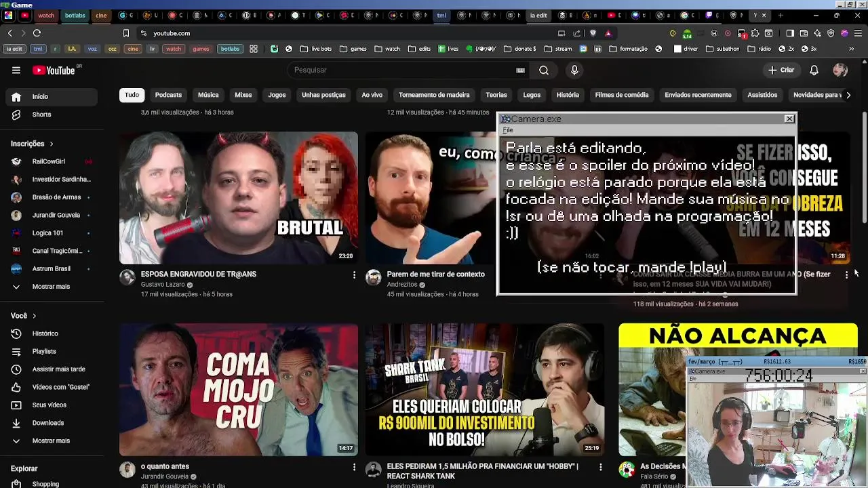This screenshot has width=868, height=488.
Task: Bookmark this page icon in address bar
Action: click(x=125, y=33)
